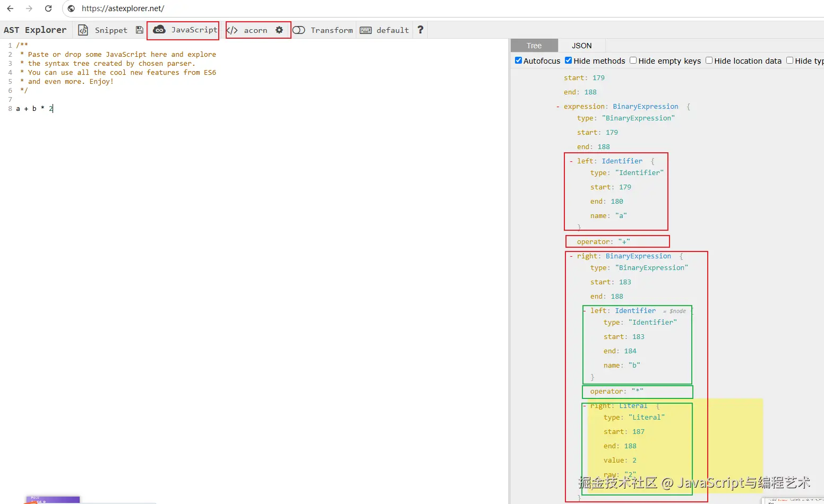Reload the page with refresh icon
The image size is (824, 504).
[48, 8]
